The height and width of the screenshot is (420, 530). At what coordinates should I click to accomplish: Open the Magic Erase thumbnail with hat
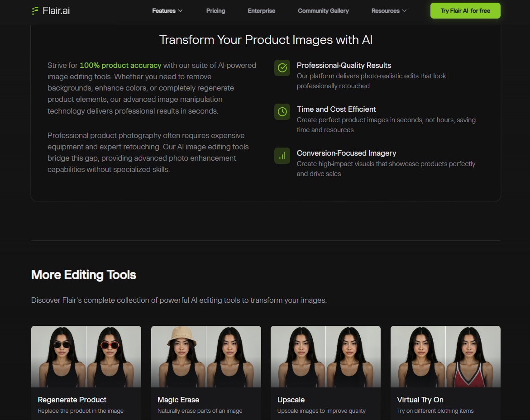pos(206,357)
